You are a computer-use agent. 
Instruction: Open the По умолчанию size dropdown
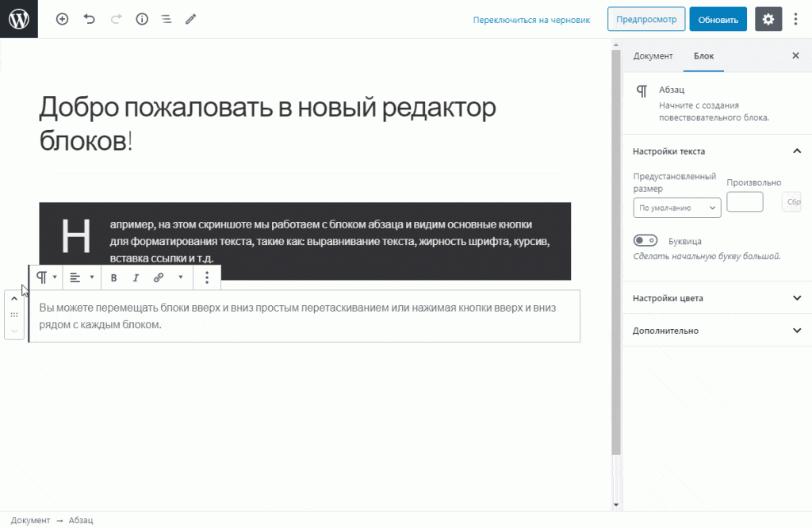coord(676,207)
